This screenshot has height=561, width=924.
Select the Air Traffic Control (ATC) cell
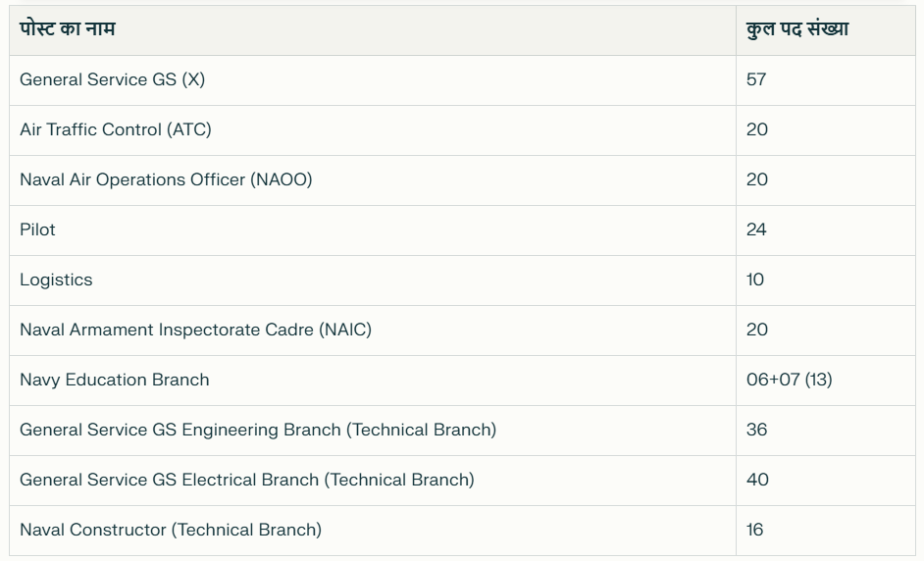(x=373, y=130)
